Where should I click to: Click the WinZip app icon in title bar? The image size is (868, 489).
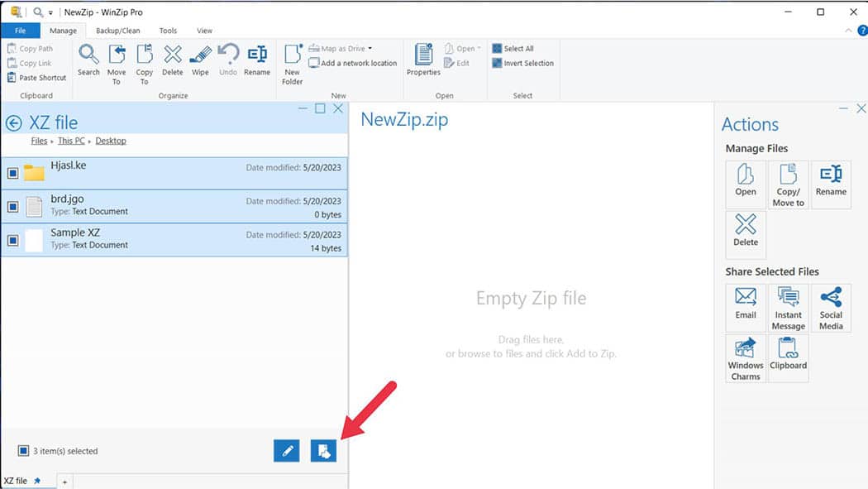point(16,12)
